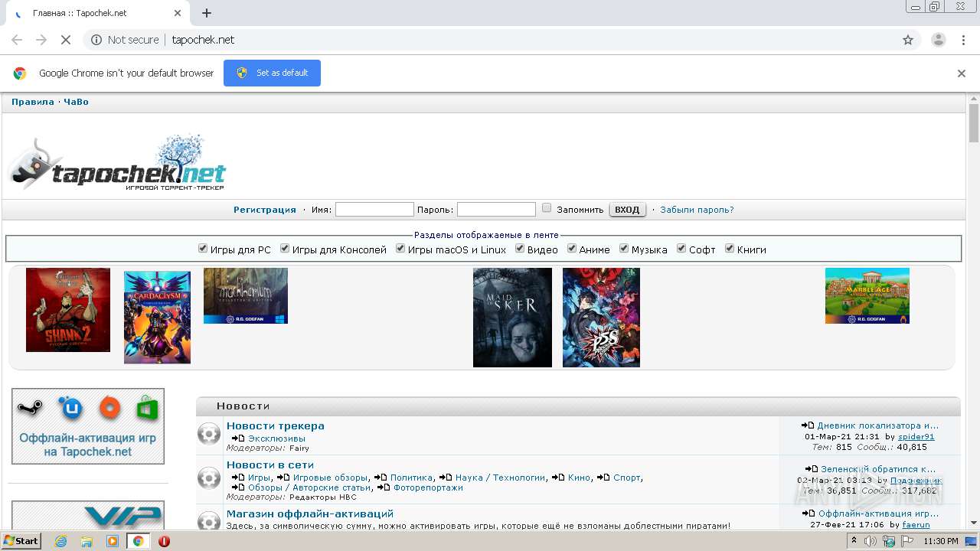980x551 pixels.
Task: Open the Наука / Технологии subforum
Action: 501,478
